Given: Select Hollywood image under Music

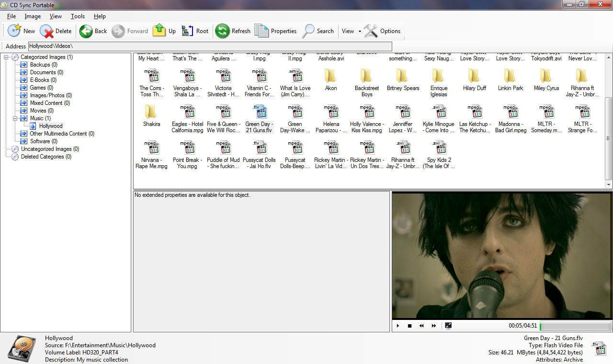Looking at the screenshot, I should 51,126.
